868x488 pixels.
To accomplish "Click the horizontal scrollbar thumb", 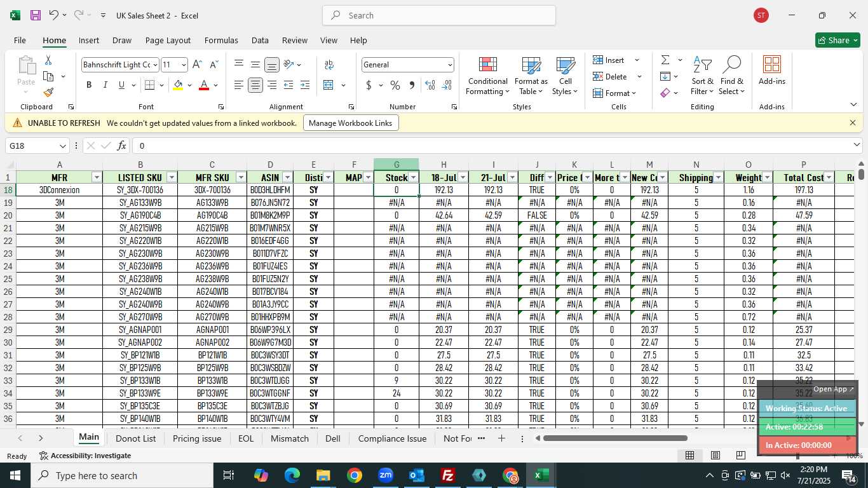I will (x=615, y=438).
